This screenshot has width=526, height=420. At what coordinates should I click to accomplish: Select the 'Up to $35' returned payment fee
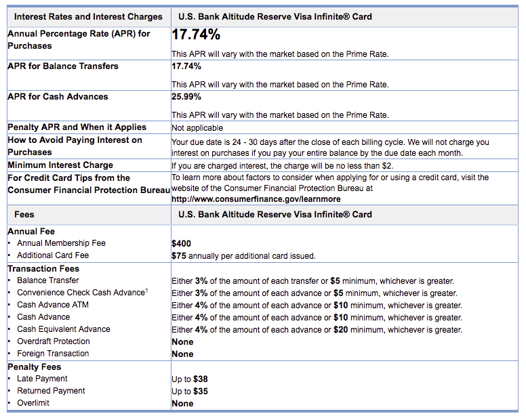(190, 392)
